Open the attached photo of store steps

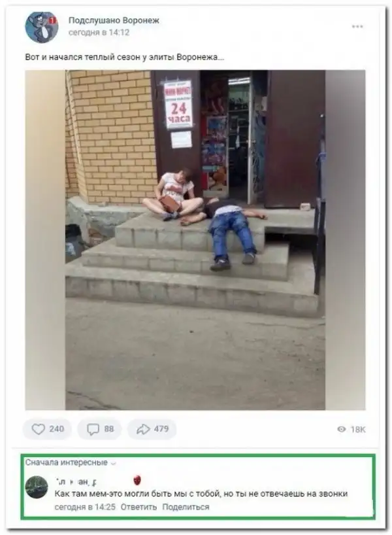tap(195, 240)
